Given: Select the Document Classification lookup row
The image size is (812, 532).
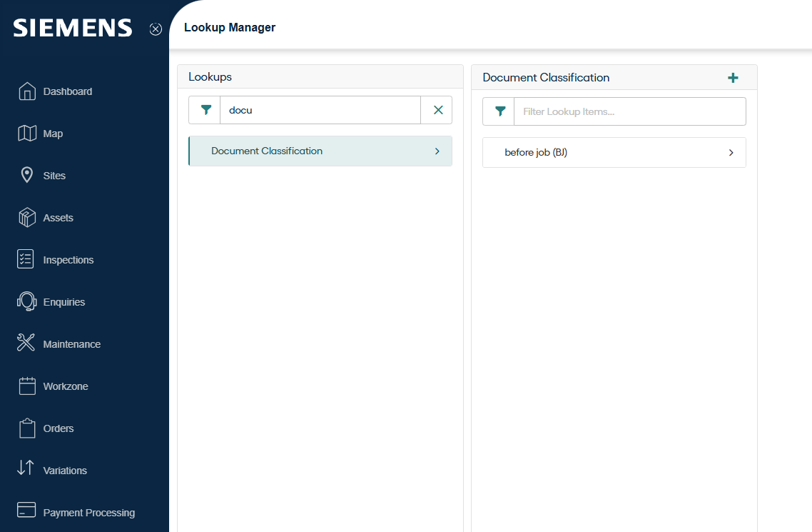Looking at the screenshot, I should [320, 151].
